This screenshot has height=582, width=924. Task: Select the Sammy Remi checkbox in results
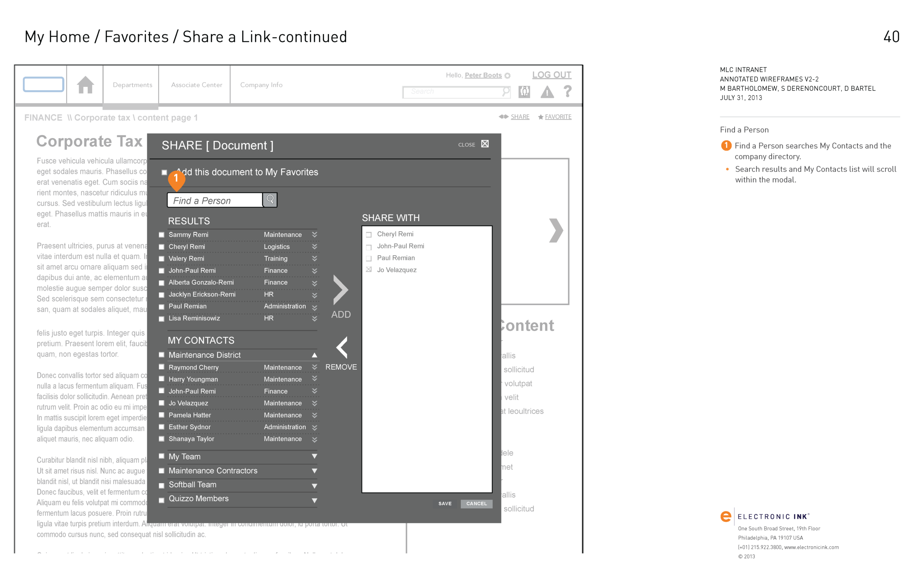point(162,235)
